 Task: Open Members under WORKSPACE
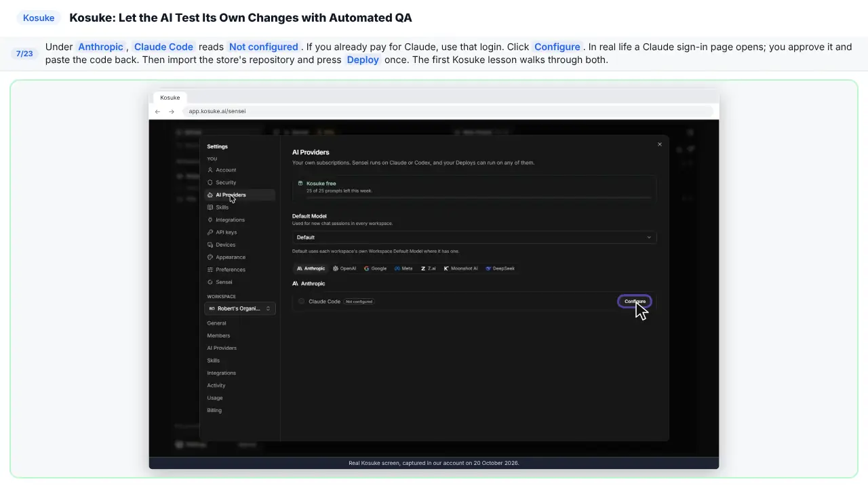click(x=218, y=335)
